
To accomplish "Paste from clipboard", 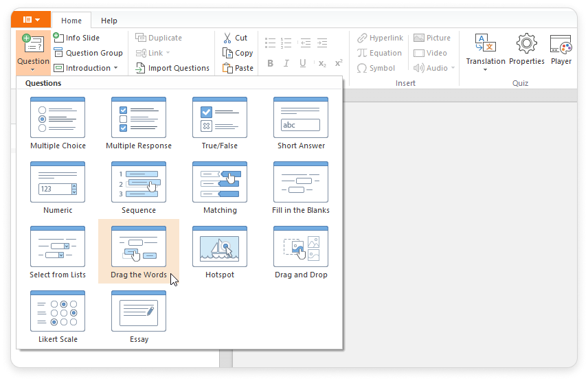I will click(x=238, y=68).
